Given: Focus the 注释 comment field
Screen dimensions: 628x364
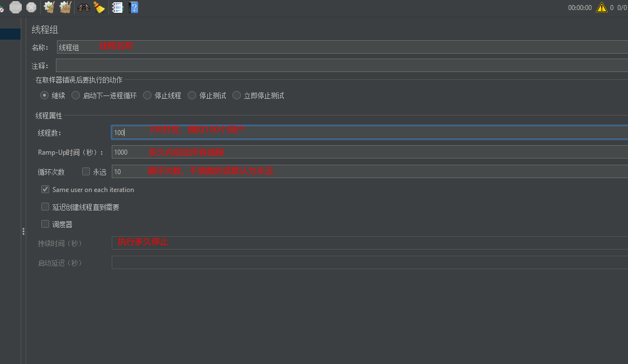Looking at the screenshot, I should point(342,65).
